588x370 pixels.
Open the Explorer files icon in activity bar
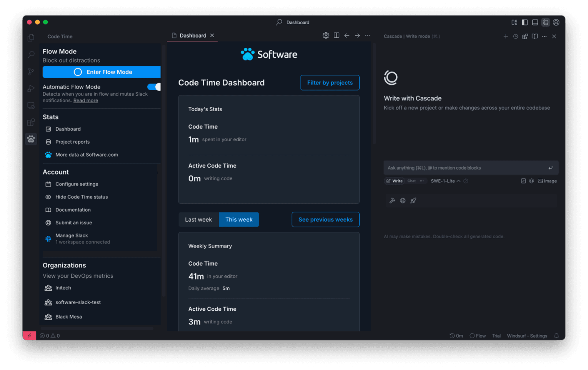(31, 38)
